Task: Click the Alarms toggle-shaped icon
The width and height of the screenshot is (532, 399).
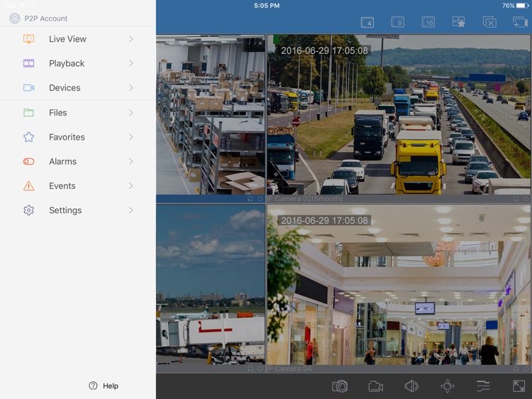Action: tap(28, 162)
